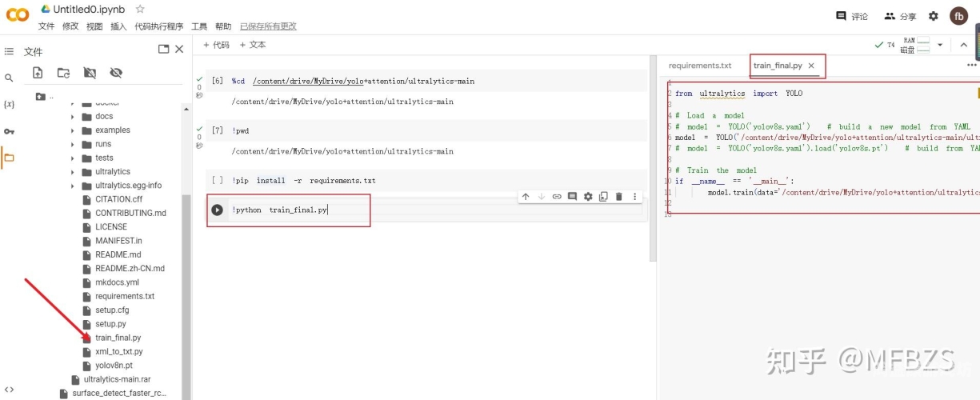Select train_final.py in file tree
980x400 pixels.
click(x=118, y=338)
